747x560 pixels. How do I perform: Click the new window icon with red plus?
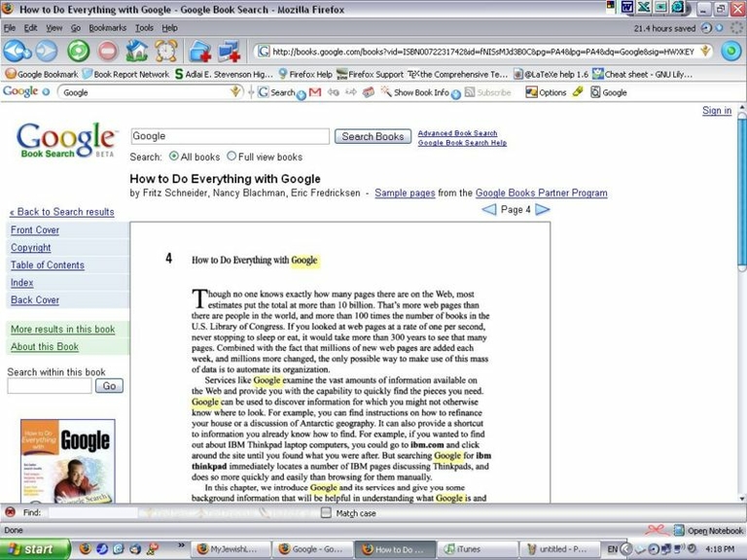tap(230, 51)
